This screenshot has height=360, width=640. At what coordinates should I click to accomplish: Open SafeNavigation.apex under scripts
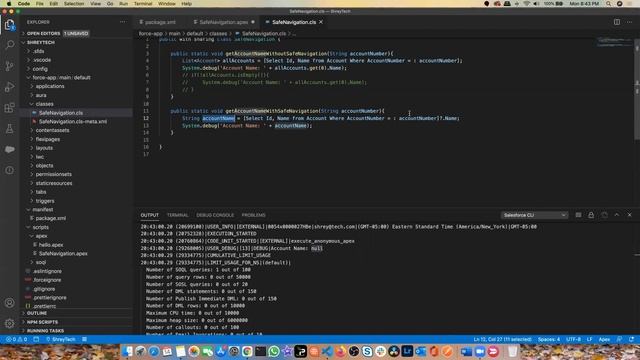(x=76, y=253)
